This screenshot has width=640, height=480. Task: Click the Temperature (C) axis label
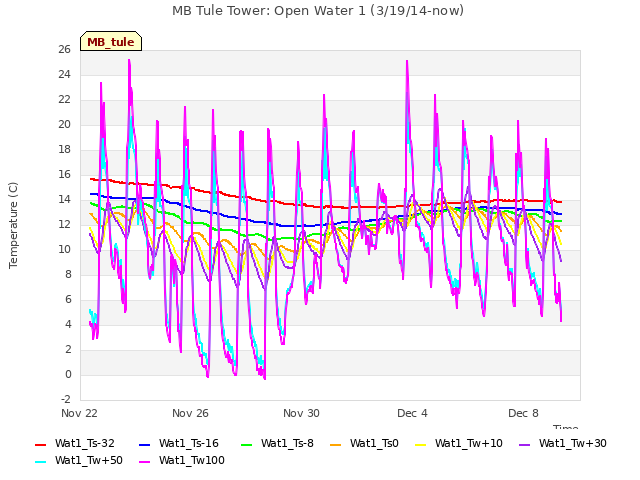pyautogui.click(x=13, y=225)
